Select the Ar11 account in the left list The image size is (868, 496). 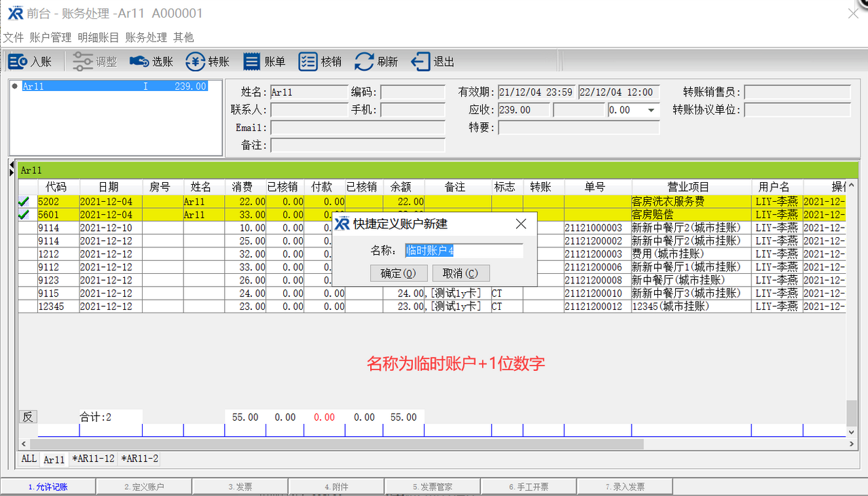pos(114,86)
